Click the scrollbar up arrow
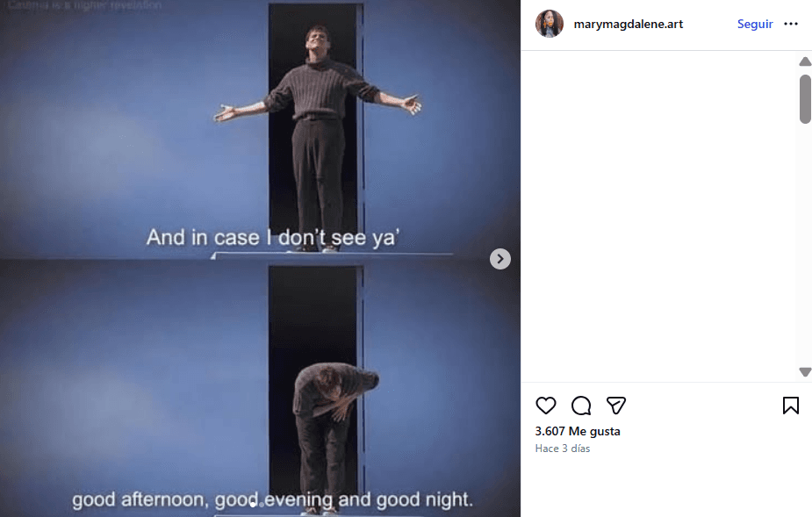Viewport: 812px width, 517px height. coord(805,61)
